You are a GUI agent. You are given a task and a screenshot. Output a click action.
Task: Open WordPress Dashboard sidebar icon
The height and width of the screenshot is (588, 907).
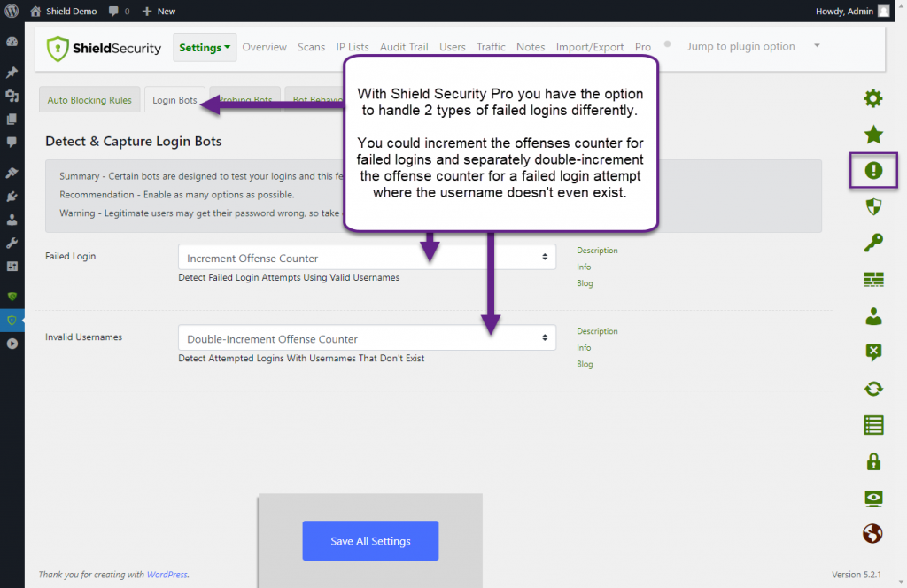[12, 42]
